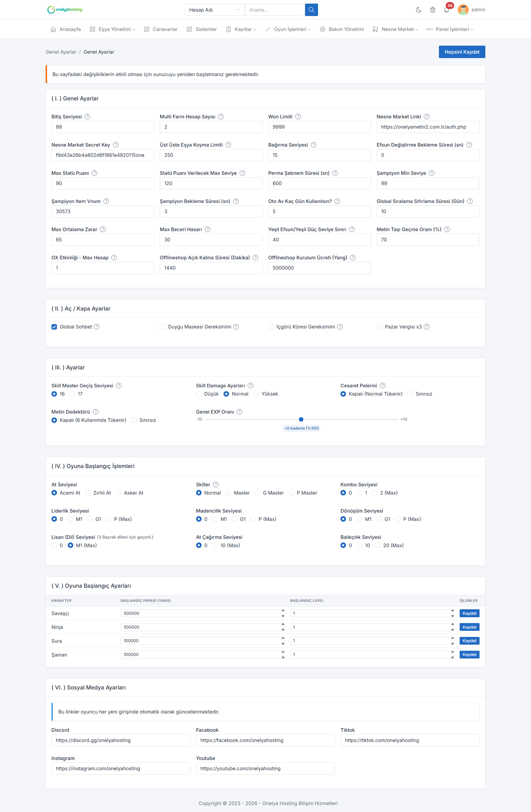The height and width of the screenshot is (812, 531).
Task: Expand Oyun İşlemleri menu
Action: (x=288, y=29)
